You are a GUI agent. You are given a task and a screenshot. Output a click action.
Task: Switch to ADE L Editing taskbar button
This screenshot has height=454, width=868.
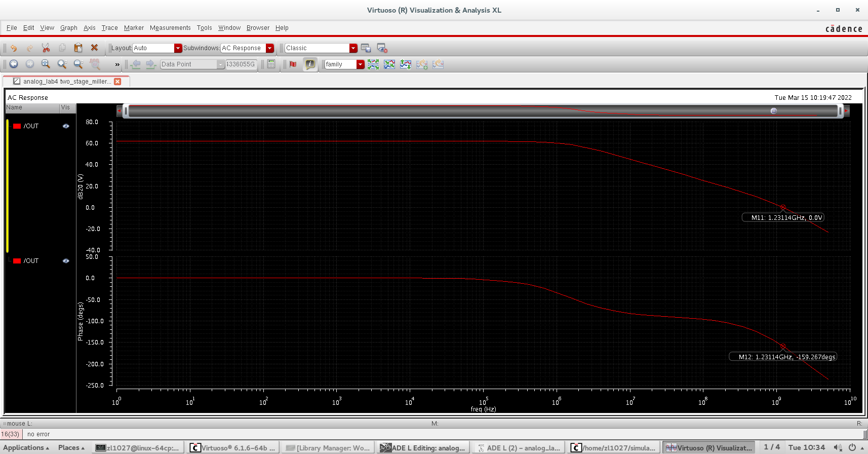pyautogui.click(x=423, y=448)
